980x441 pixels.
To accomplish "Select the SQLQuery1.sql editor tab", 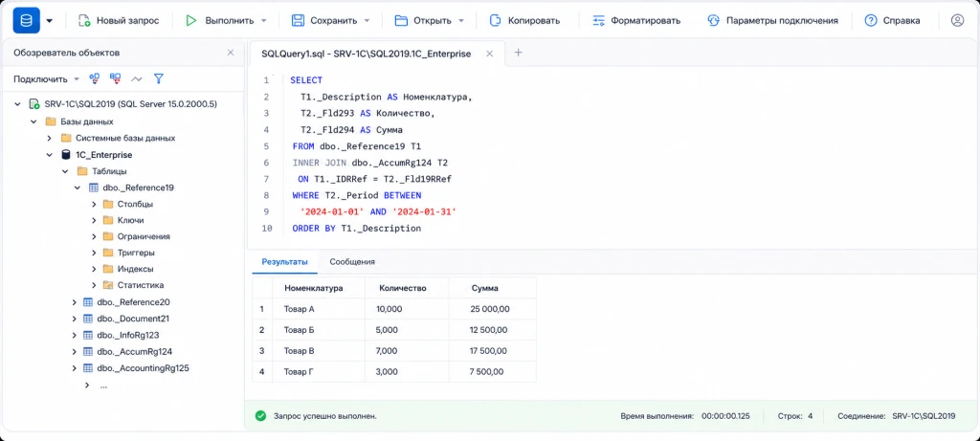I will (367, 55).
